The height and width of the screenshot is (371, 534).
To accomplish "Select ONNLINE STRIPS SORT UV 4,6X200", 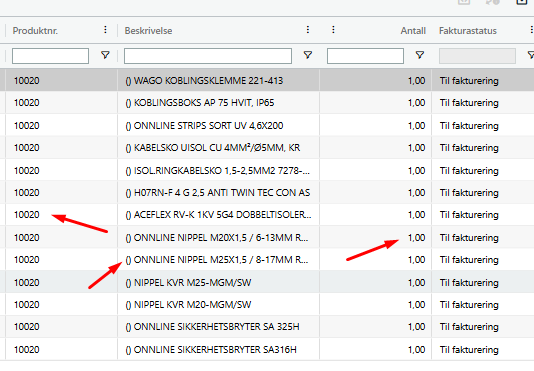I will tap(204, 126).
